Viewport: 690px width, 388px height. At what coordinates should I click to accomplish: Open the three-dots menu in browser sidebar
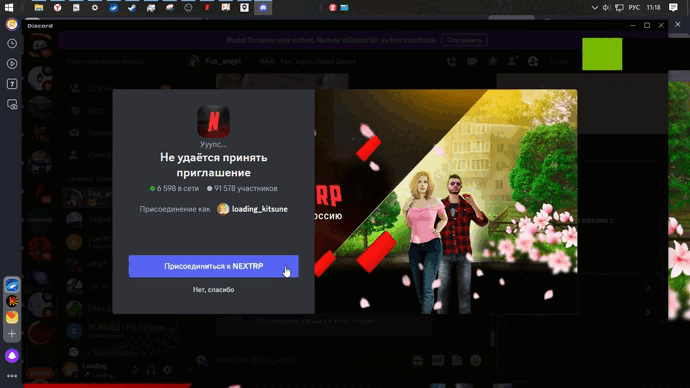point(12,376)
